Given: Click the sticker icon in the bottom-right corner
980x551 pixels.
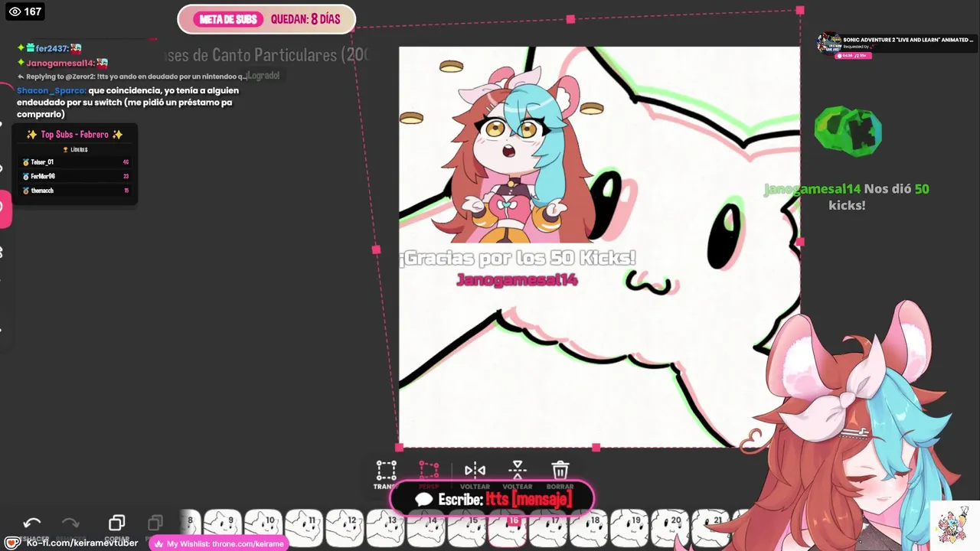Looking at the screenshot, I should coord(953,526).
